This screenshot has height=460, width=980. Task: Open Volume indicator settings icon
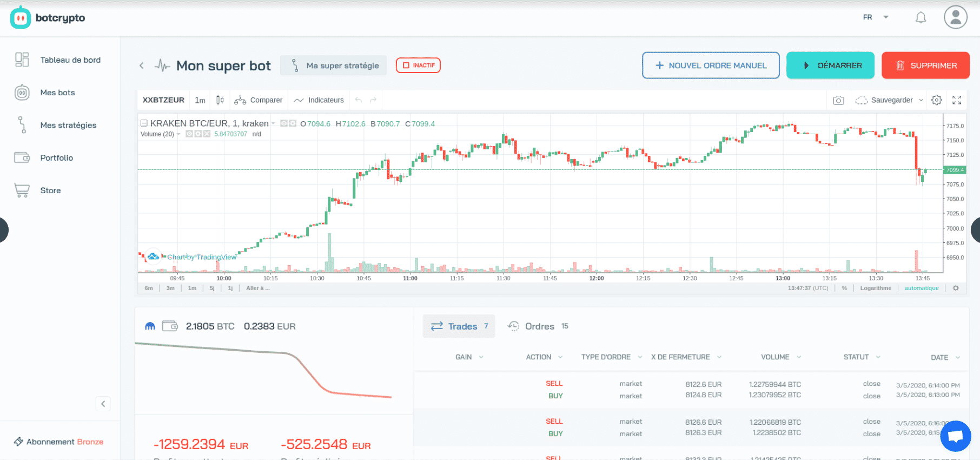198,134
